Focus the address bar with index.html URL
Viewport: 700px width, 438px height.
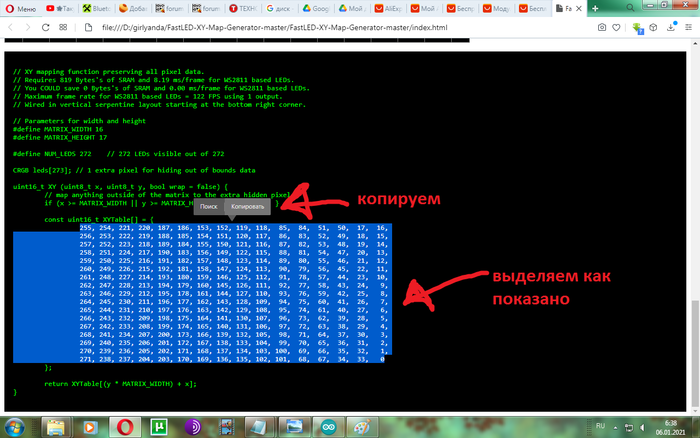[275, 27]
